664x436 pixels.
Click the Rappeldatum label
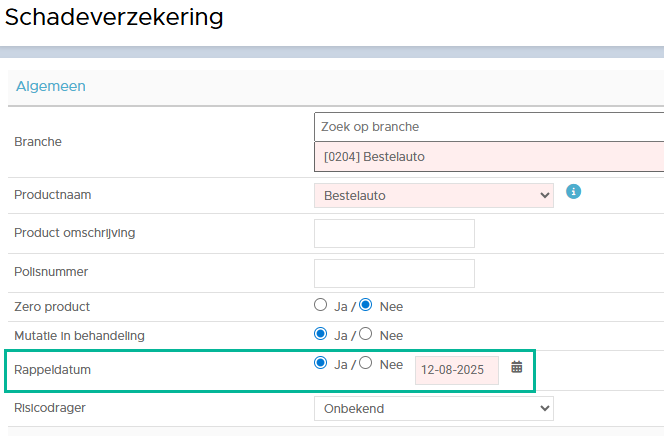point(53,370)
